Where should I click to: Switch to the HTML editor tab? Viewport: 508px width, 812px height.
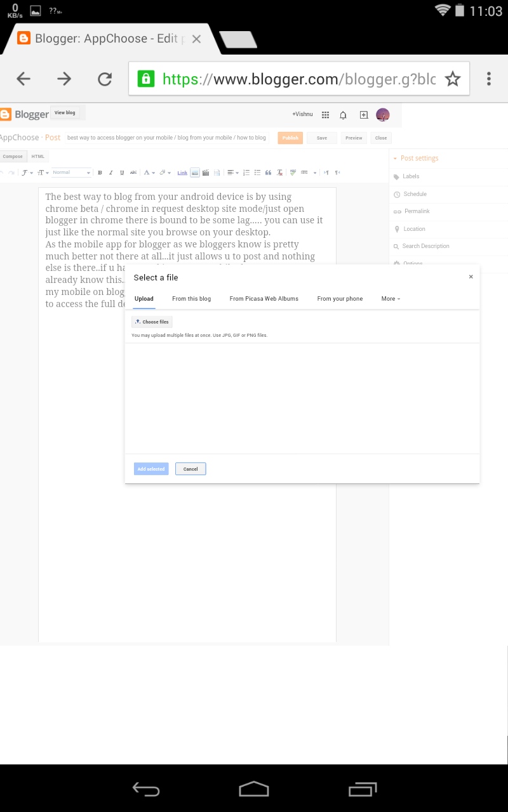[38, 156]
